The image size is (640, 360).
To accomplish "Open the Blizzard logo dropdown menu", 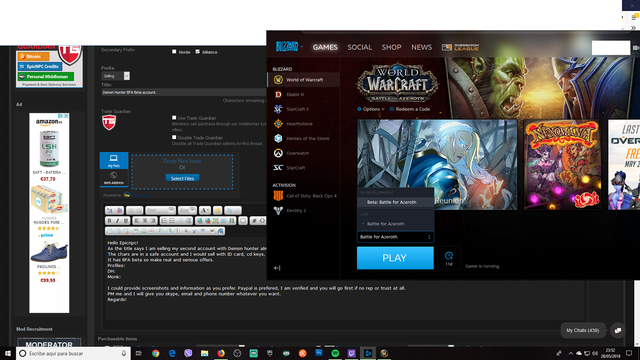I will click(x=289, y=47).
